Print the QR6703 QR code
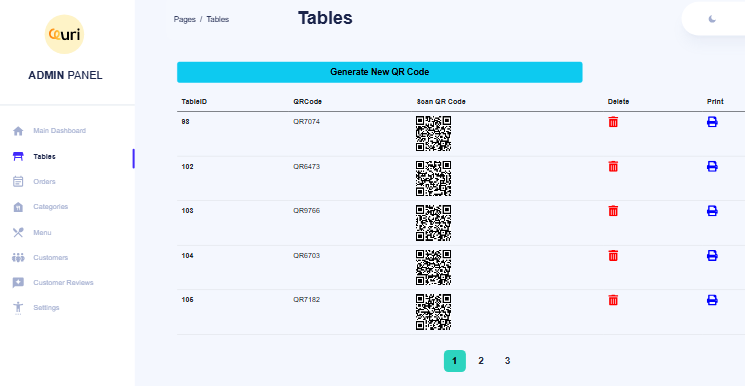The image size is (745, 386). pyautogui.click(x=712, y=256)
